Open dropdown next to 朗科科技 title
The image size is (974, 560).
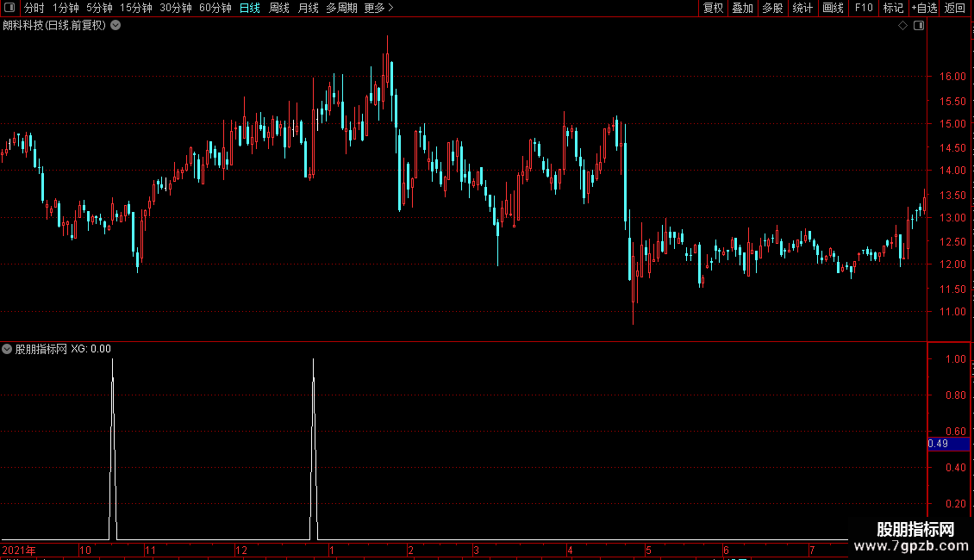(x=116, y=26)
